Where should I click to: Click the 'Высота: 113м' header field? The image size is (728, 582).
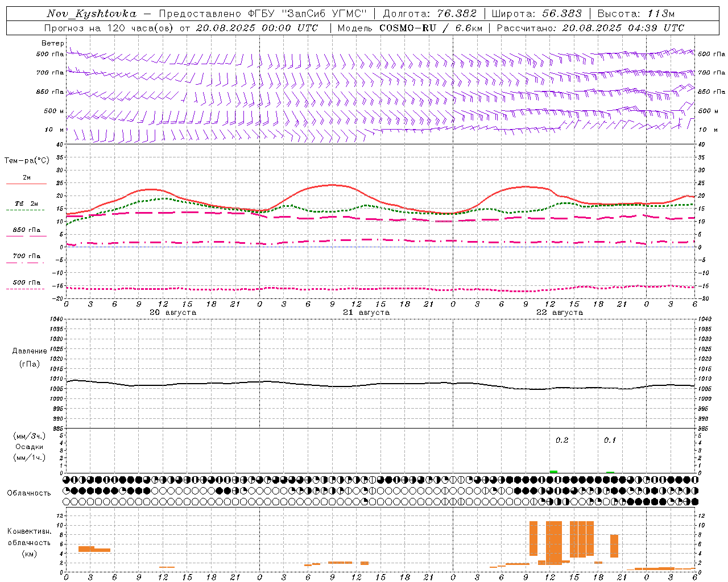[x=636, y=14]
